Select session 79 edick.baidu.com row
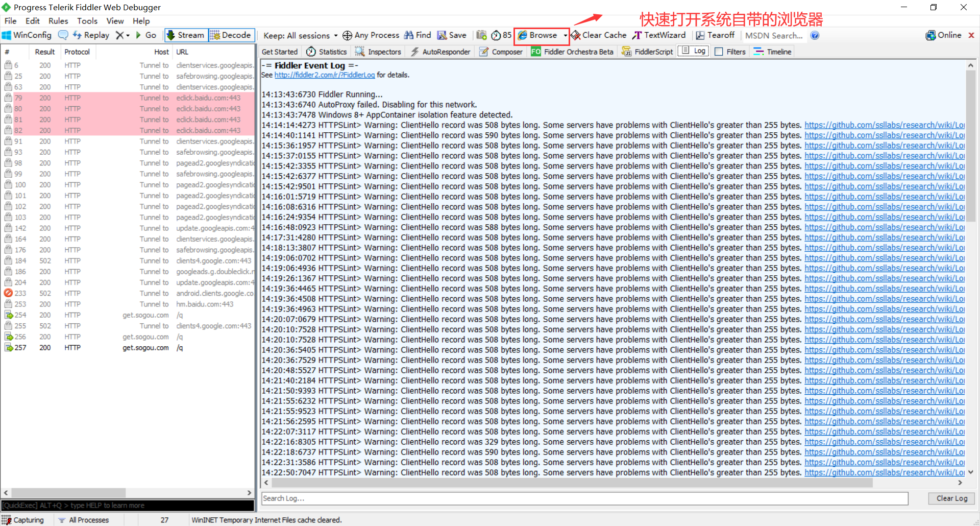The height and width of the screenshot is (526, 980). coord(128,98)
